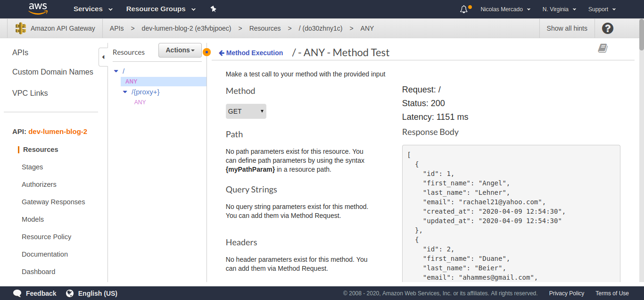Open the Privacy Policy link
Screen dimensions: 644x300
pyautogui.click(x=567, y=293)
